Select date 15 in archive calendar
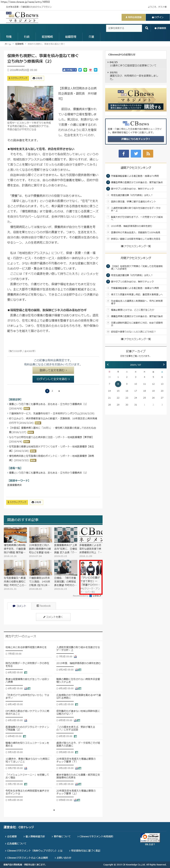Screen dimensions: 170x868 [x=118, y=391]
